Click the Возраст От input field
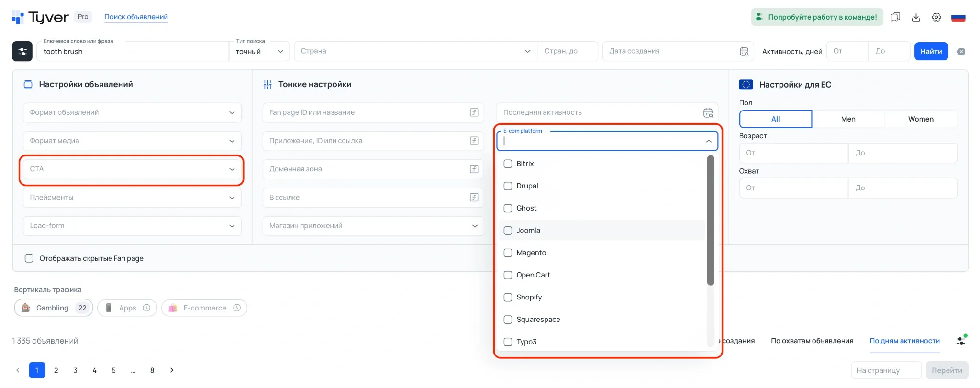The height and width of the screenshot is (388, 980). coord(794,153)
